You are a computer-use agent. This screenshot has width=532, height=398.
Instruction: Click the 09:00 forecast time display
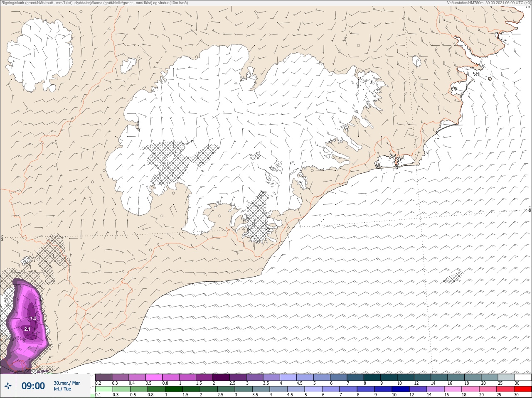pos(33,386)
